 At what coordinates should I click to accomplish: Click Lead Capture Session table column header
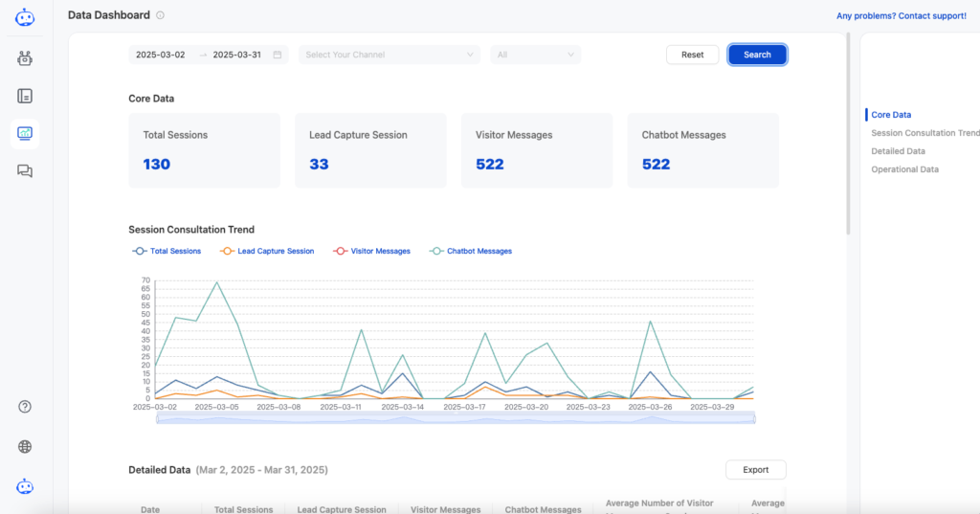tap(342, 509)
